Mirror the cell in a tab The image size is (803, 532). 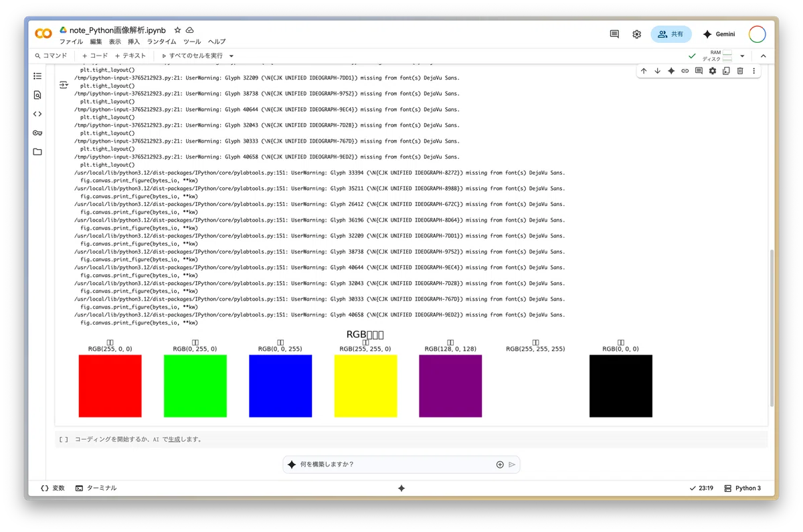(x=726, y=71)
